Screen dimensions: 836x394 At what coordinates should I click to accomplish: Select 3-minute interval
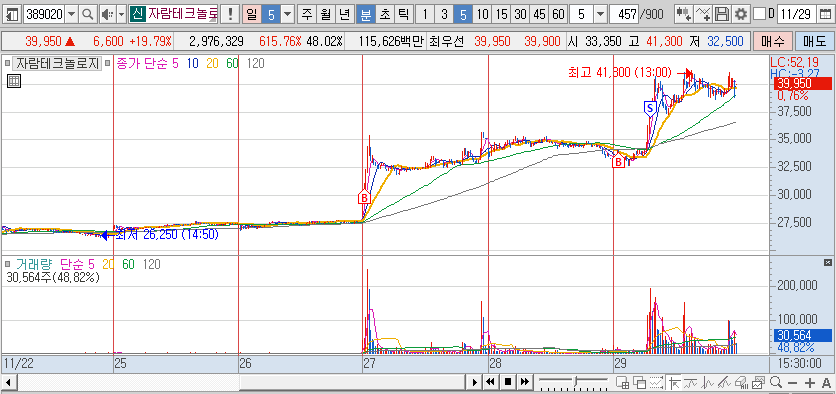[x=444, y=14]
